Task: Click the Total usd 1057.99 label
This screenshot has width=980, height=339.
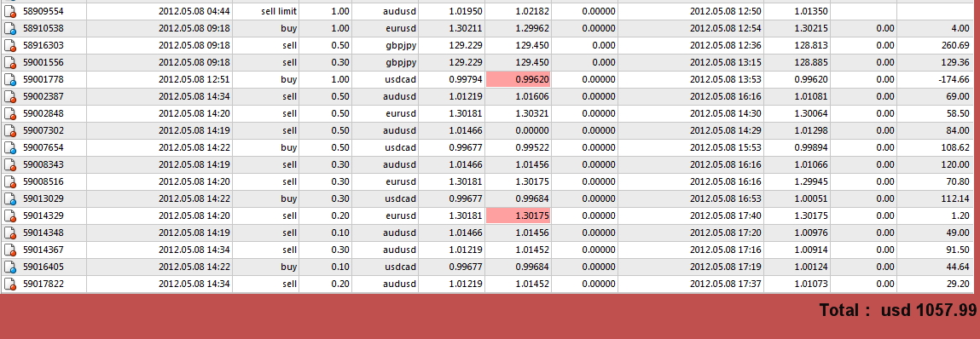Action: click(x=897, y=310)
